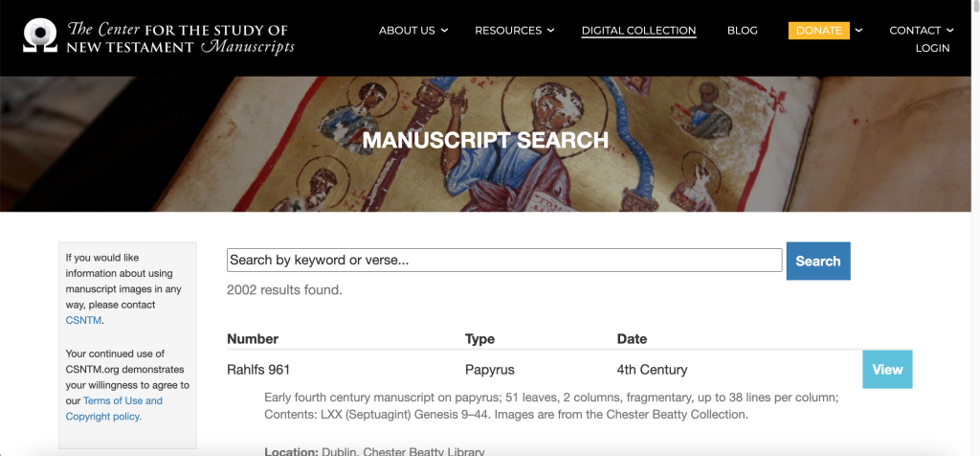
Task: Click the Manuscript Search banner heading
Action: [x=485, y=140]
